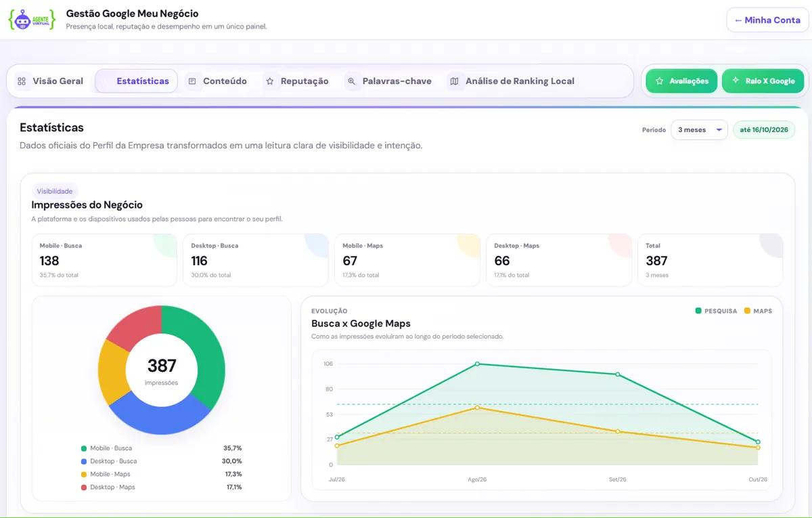
Task: Click the 'Impressões do Negócio' heading
Action: click(x=87, y=205)
